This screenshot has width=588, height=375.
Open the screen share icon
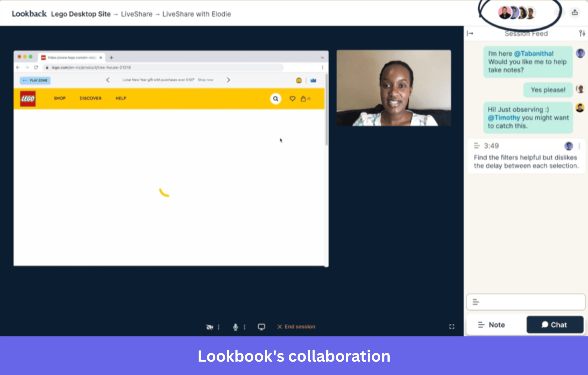tap(261, 326)
